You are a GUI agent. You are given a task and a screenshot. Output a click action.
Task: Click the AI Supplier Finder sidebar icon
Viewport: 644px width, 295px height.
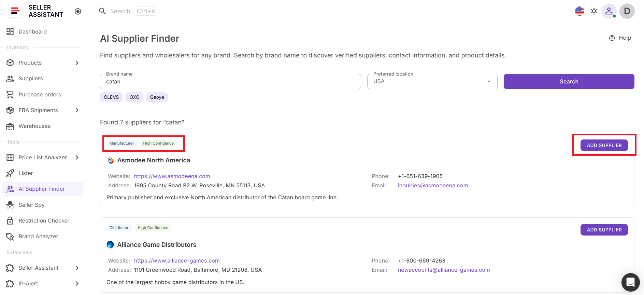click(x=10, y=189)
